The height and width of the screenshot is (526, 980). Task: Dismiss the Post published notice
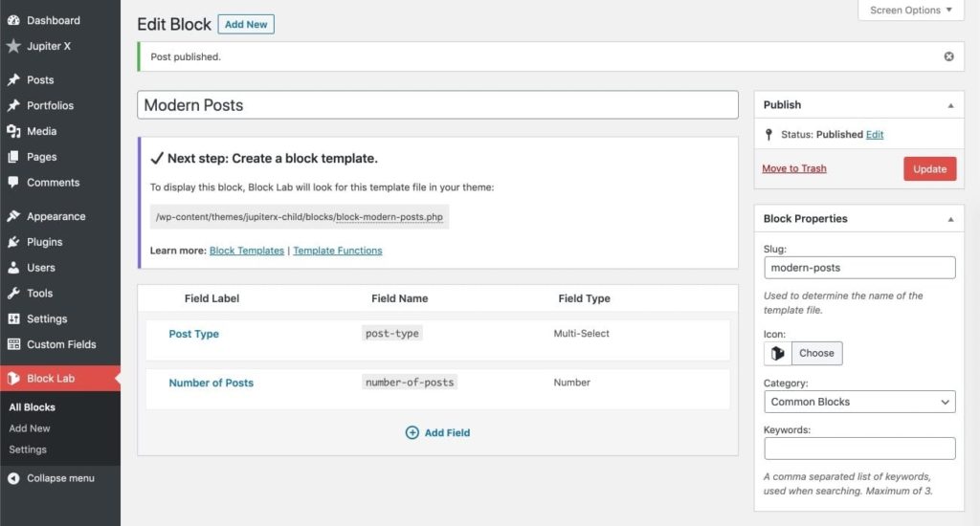coord(948,56)
